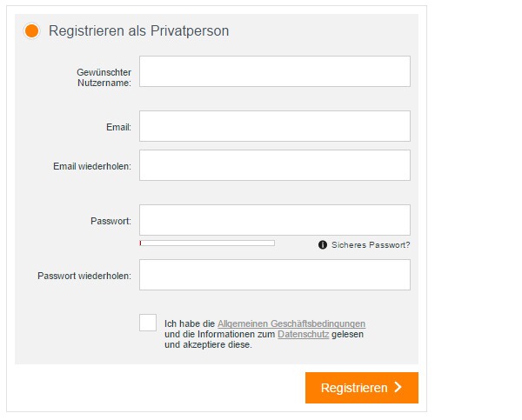Click the "Email:" field label
The image size is (522, 420).
(118, 127)
